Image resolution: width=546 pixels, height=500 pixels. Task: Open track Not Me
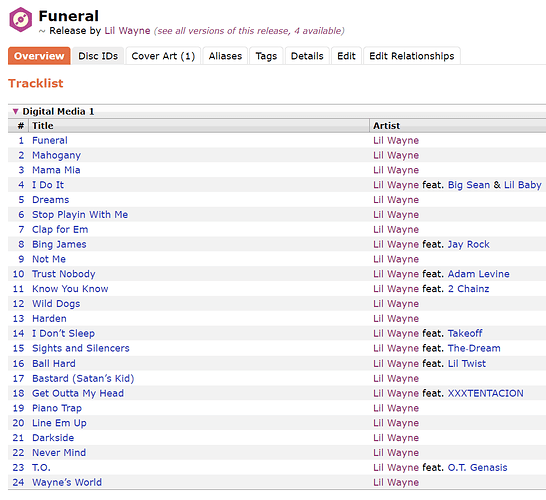(49, 259)
